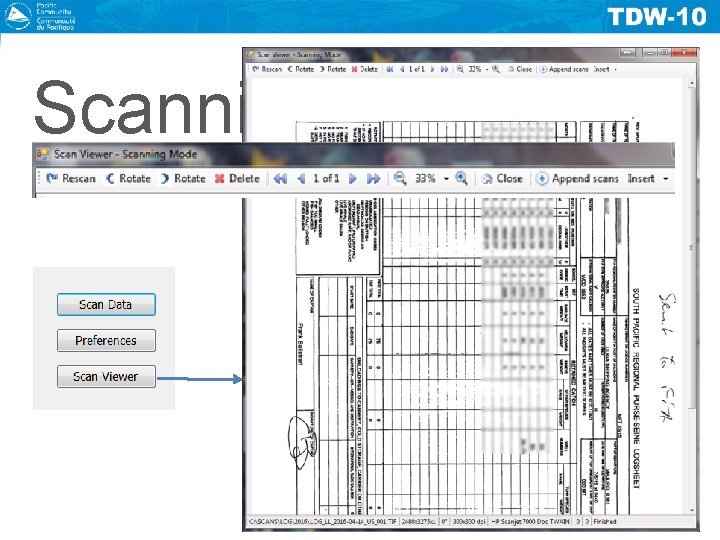This screenshot has width=720, height=540.
Task: Click Scan Viewer icon in magnified title bar
Action: [x=42, y=154]
